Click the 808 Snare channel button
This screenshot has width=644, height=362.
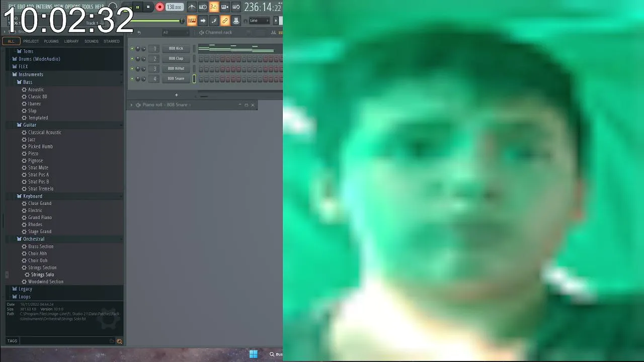(176, 78)
